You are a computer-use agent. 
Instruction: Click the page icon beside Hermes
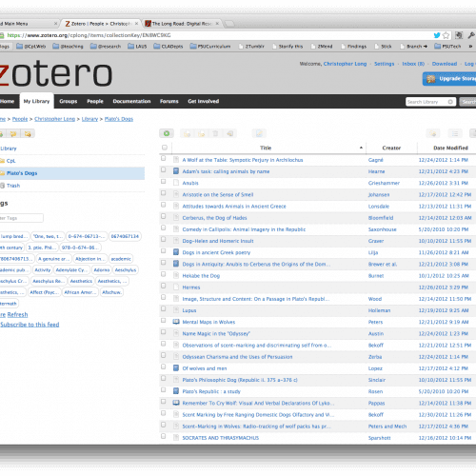point(176,288)
